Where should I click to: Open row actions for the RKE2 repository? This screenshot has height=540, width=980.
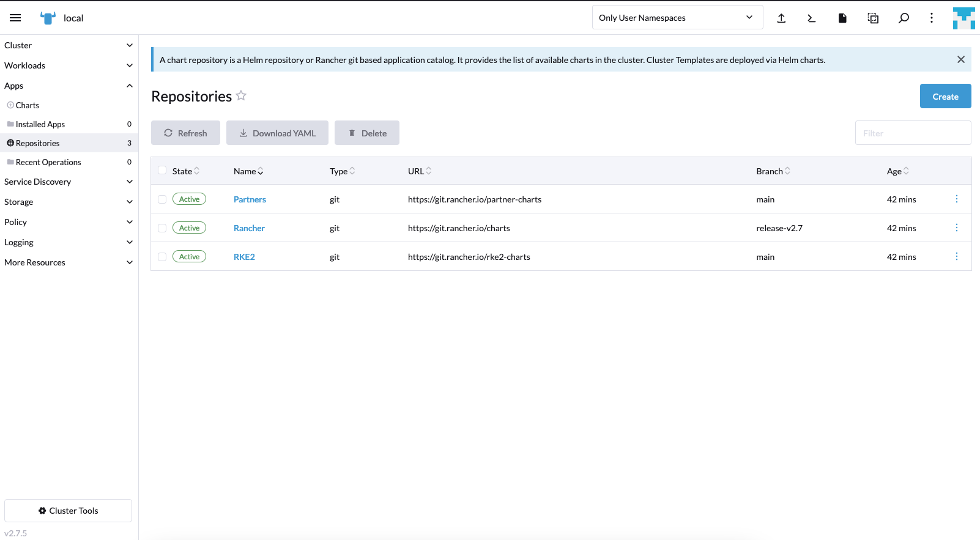click(957, 256)
